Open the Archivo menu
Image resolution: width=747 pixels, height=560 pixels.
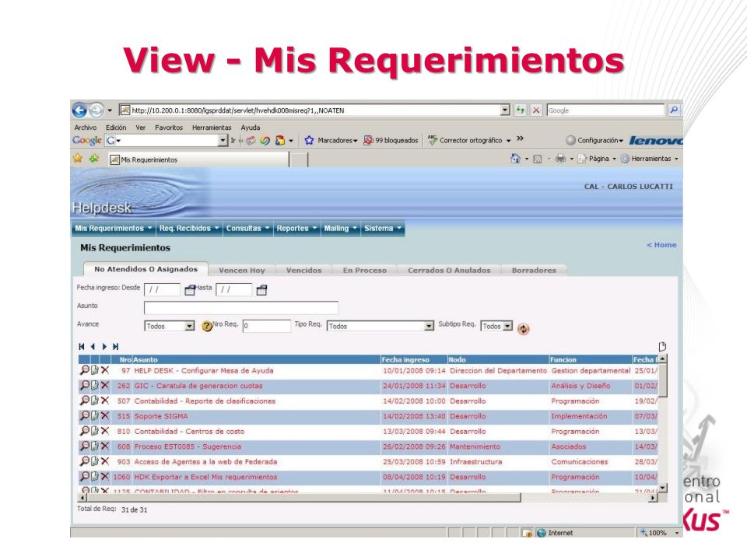pos(86,128)
